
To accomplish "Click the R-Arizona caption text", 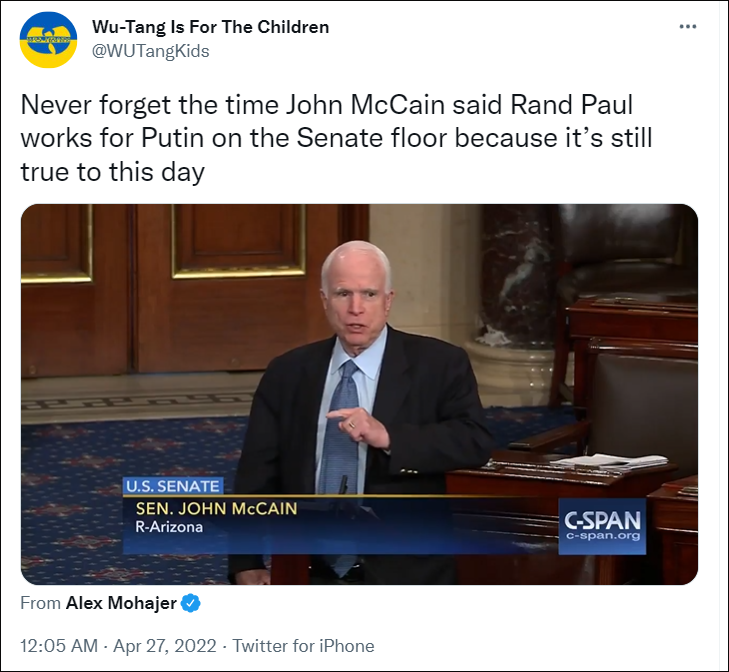I will [169, 526].
